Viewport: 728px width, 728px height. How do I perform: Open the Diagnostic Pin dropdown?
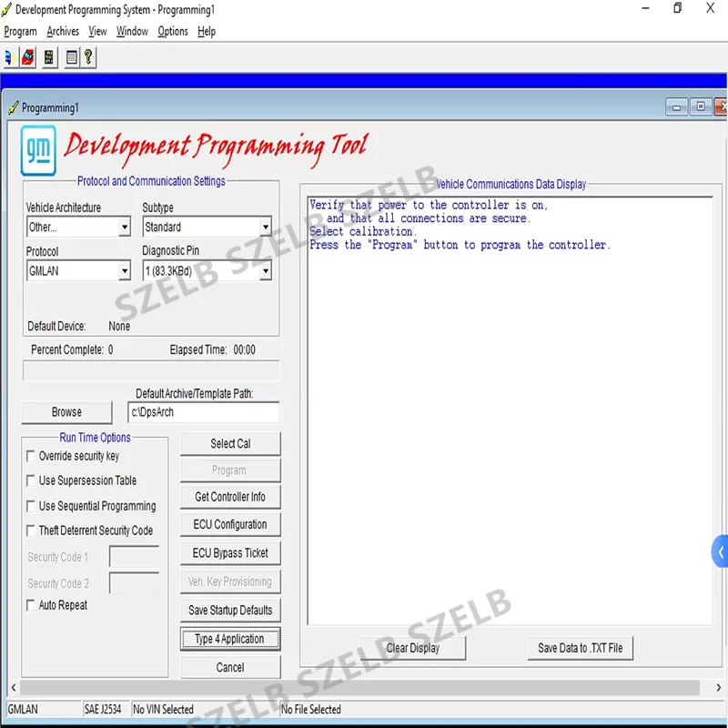click(x=265, y=271)
